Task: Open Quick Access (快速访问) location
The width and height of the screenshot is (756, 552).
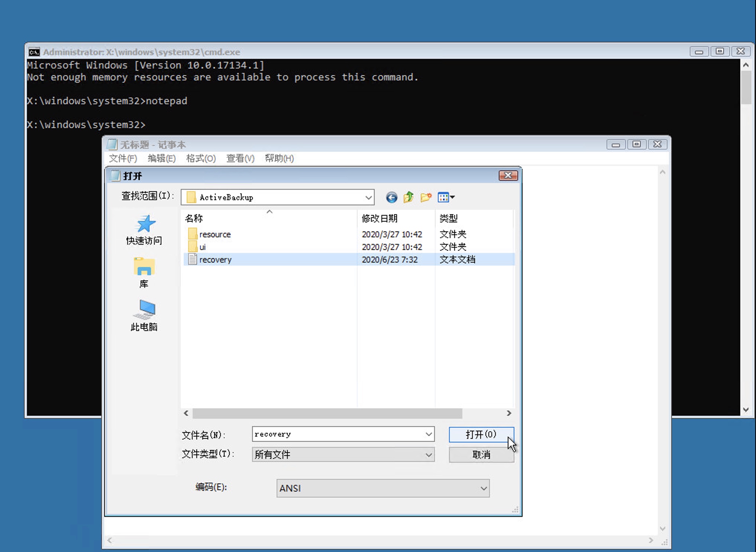Action: pyautogui.click(x=144, y=230)
